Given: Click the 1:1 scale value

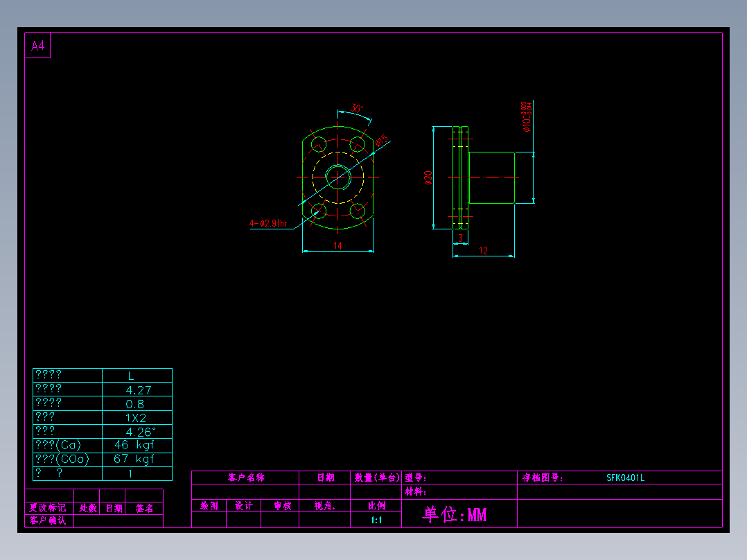Looking at the screenshot, I should point(376,520).
